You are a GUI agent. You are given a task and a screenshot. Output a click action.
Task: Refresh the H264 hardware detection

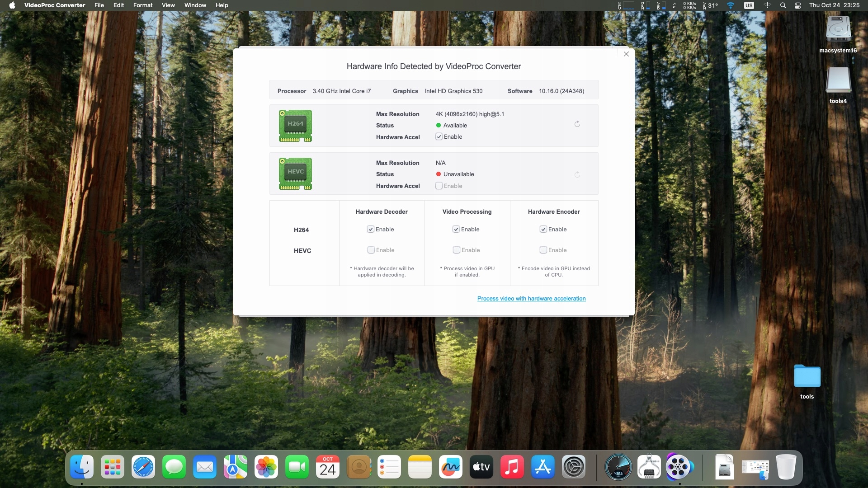click(x=577, y=124)
